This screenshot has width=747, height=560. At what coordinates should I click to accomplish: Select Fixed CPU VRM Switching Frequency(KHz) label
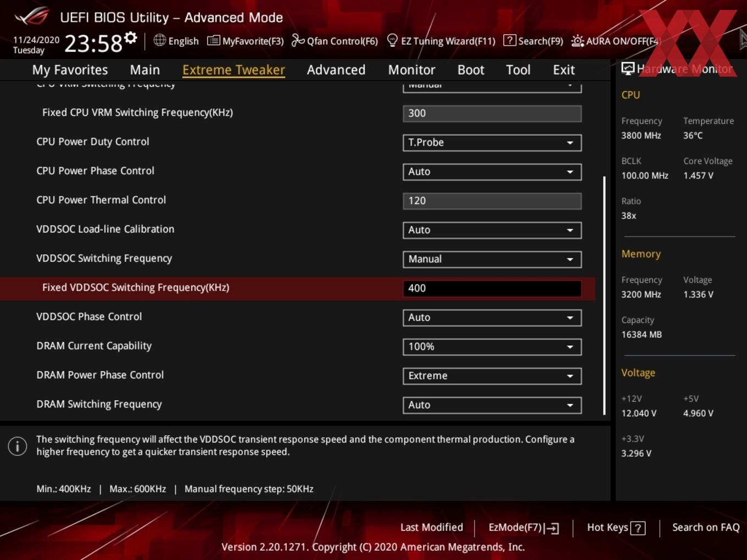click(137, 113)
